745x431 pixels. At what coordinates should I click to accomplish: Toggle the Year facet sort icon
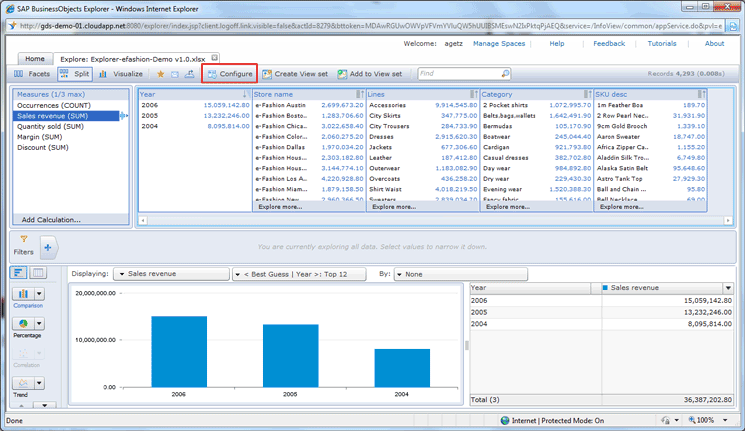click(x=245, y=94)
